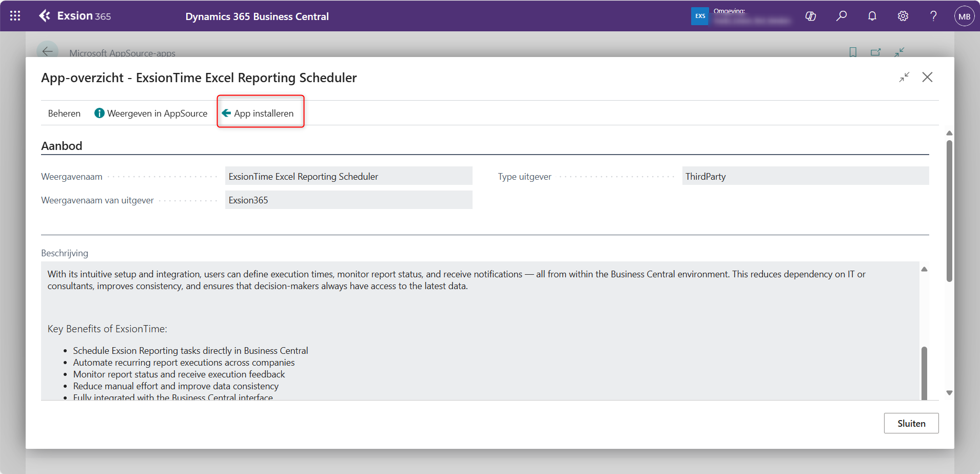This screenshot has height=474, width=980.
Task: Click the Type uitgever field
Action: point(806,176)
